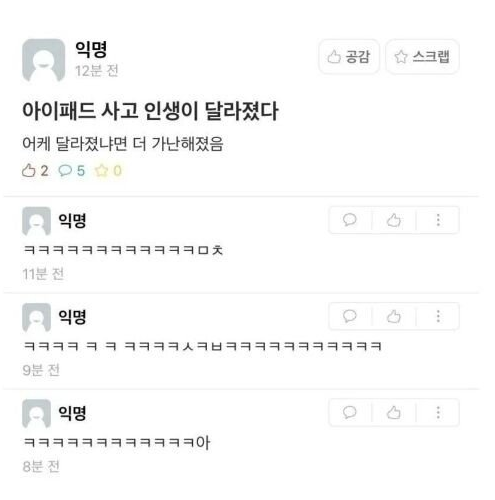Click the 공감 like button on post

[x=349, y=57]
